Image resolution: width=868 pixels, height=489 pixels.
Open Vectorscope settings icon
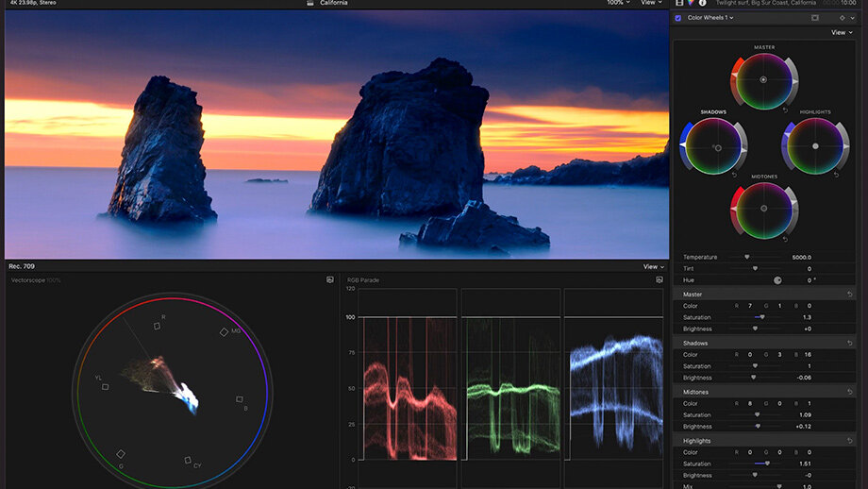pyautogui.click(x=330, y=279)
